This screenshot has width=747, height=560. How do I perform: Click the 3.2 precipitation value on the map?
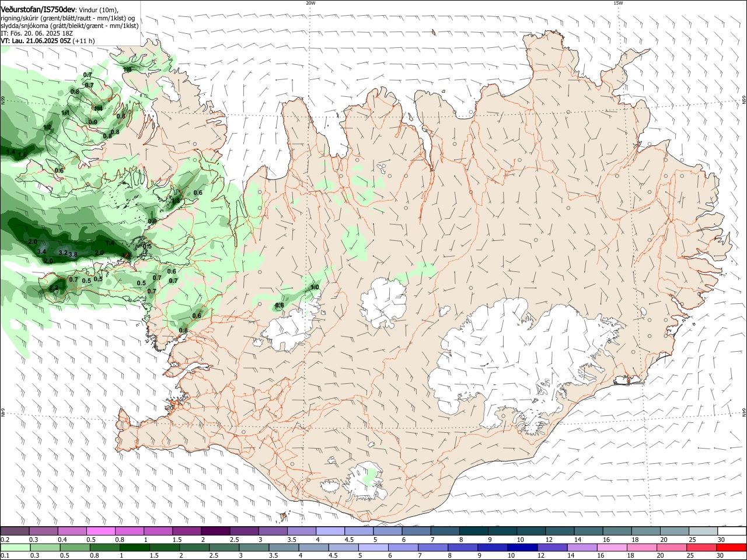coord(63,253)
